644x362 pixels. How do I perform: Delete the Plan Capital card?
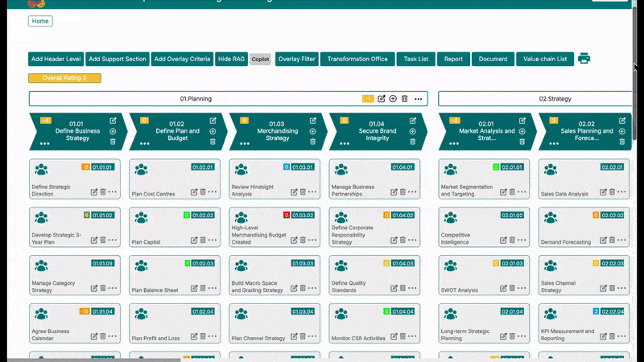(x=203, y=240)
